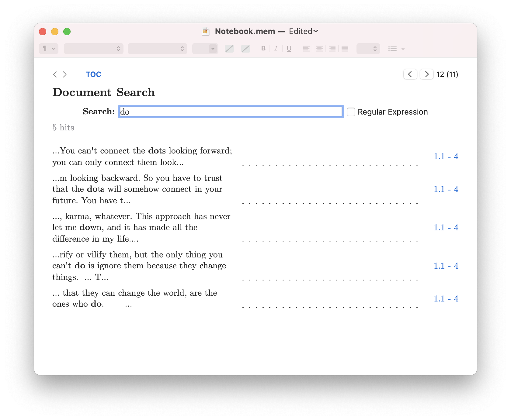Toggle italic formatting

click(x=276, y=48)
